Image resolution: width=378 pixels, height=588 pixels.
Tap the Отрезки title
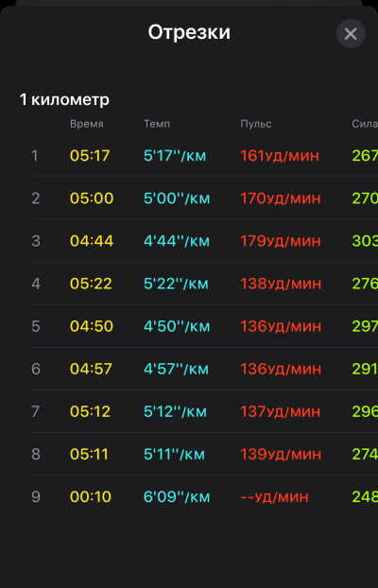pyautogui.click(x=189, y=32)
